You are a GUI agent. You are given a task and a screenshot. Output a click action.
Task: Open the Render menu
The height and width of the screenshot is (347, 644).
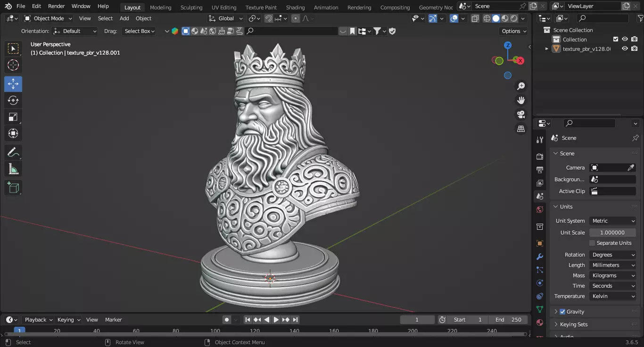pyautogui.click(x=57, y=6)
